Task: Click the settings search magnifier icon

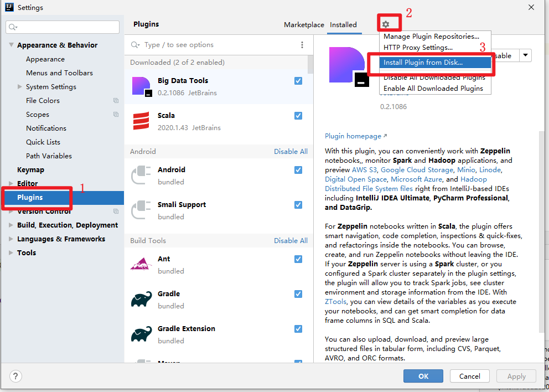Action: tap(13, 27)
